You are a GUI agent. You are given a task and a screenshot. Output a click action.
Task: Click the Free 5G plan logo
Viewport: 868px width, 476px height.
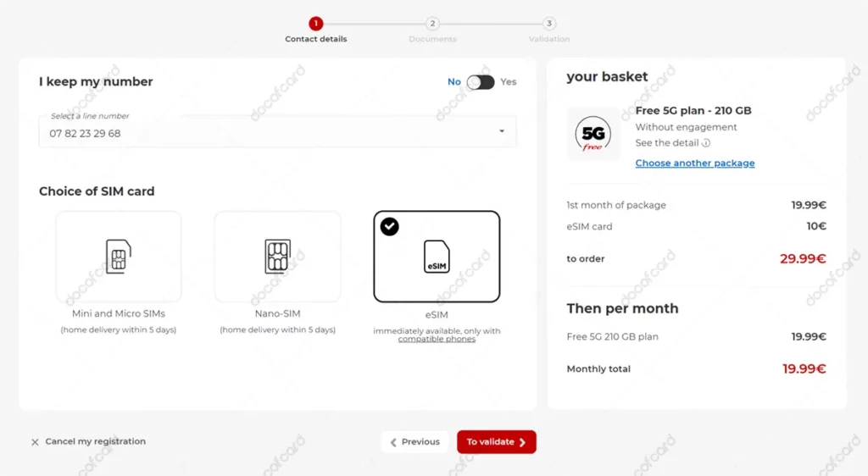[593, 134]
